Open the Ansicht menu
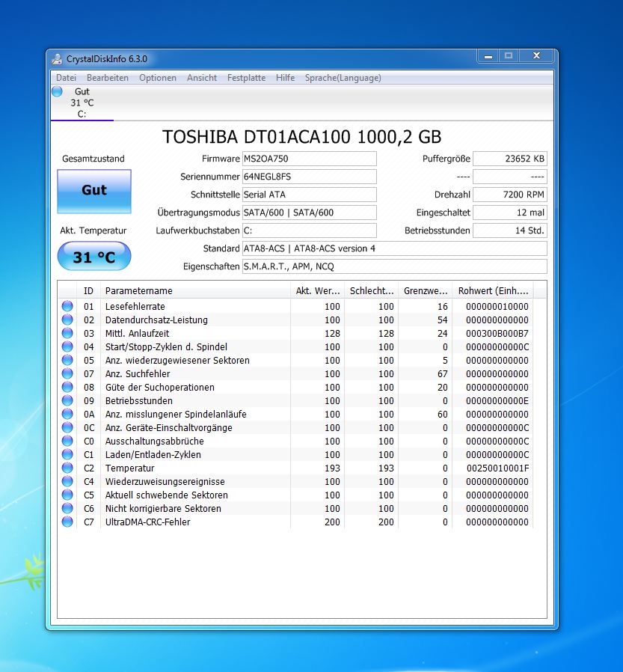Viewport: 623px width, 672px height. click(x=202, y=78)
